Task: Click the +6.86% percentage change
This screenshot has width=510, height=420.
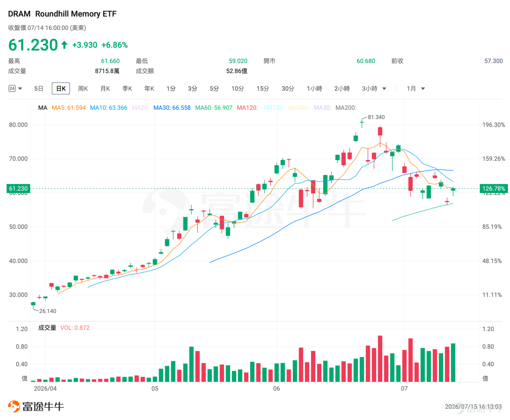Action: point(115,45)
